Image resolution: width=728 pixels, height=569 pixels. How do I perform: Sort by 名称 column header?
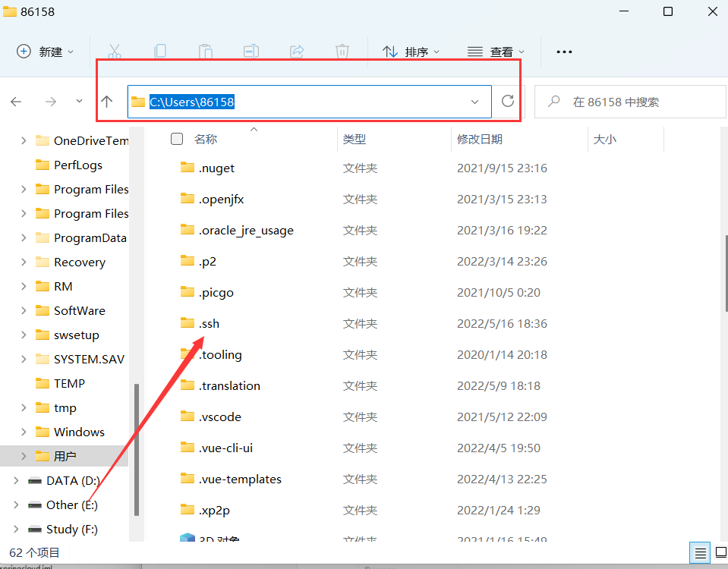[x=206, y=139]
